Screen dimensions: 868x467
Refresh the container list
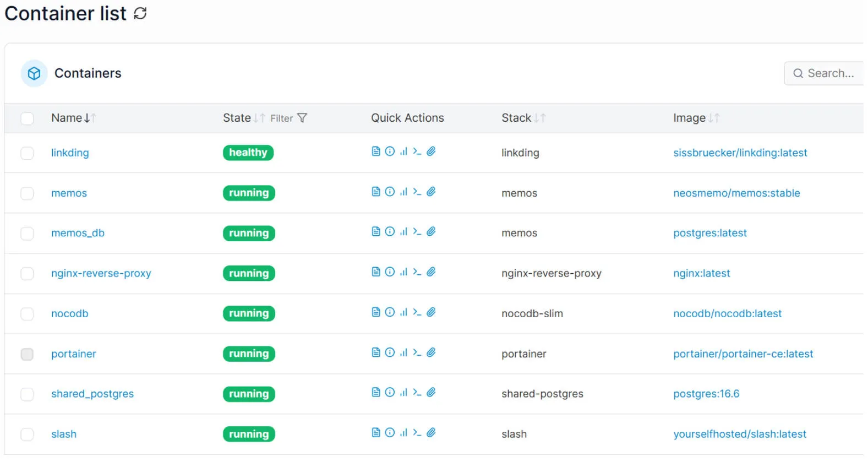click(140, 13)
